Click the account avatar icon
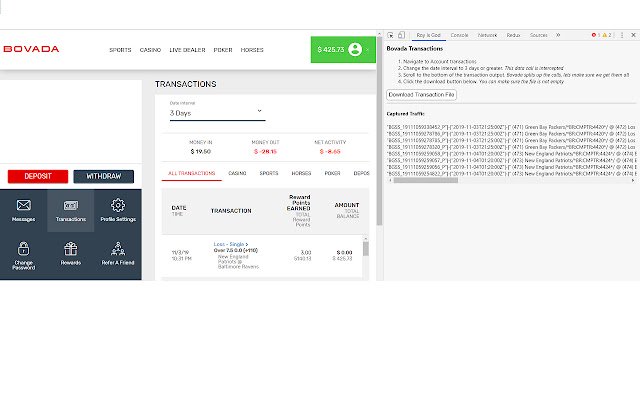Viewport: 640px width, 400px height. (x=355, y=49)
